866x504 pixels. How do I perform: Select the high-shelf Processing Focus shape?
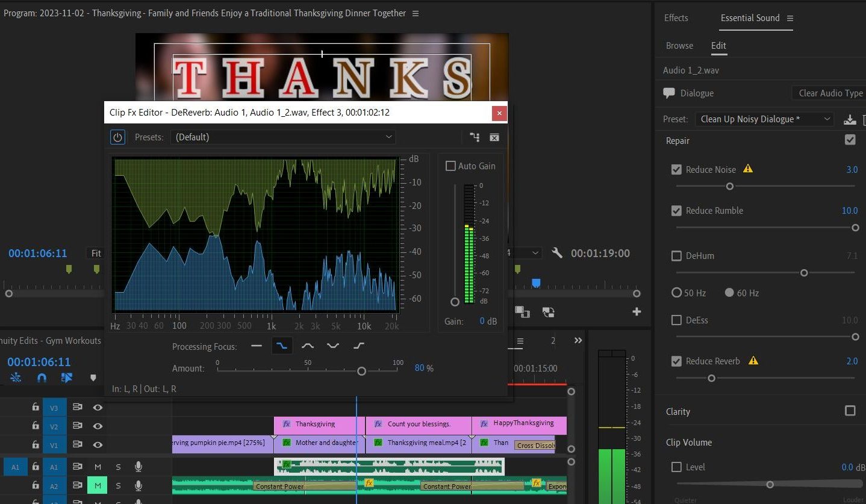click(359, 346)
